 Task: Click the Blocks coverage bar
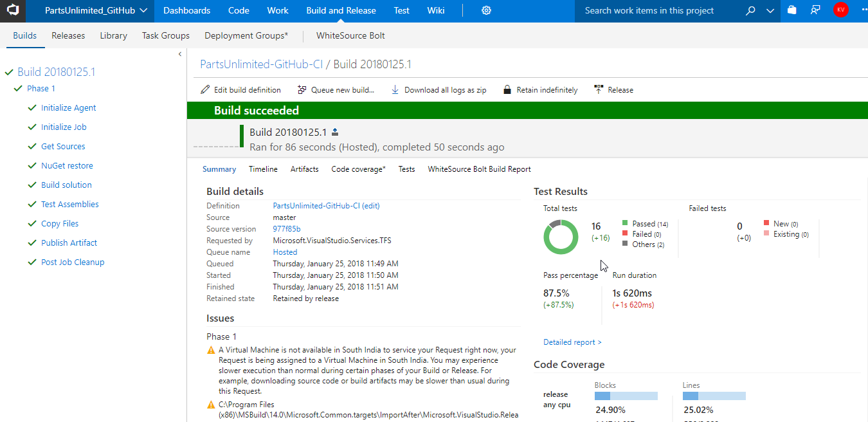point(626,396)
